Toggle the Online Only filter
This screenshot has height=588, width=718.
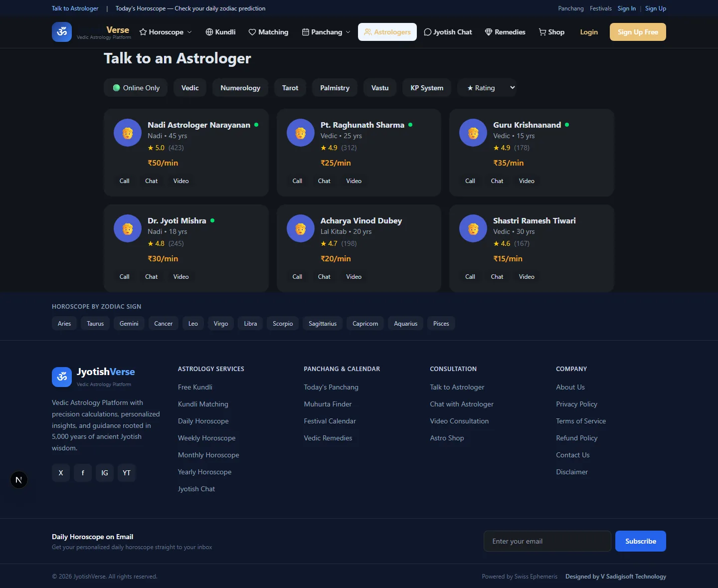click(x=136, y=88)
